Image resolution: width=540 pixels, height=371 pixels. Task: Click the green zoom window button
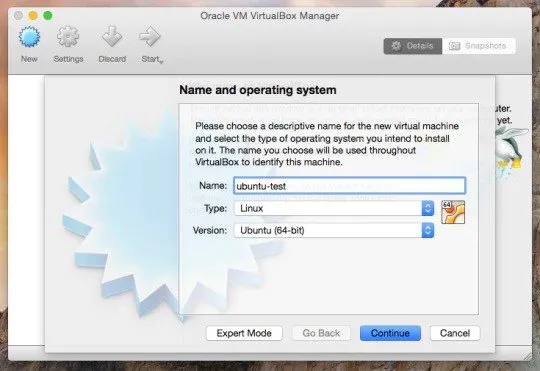pyautogui.click(x=48, y=16)
